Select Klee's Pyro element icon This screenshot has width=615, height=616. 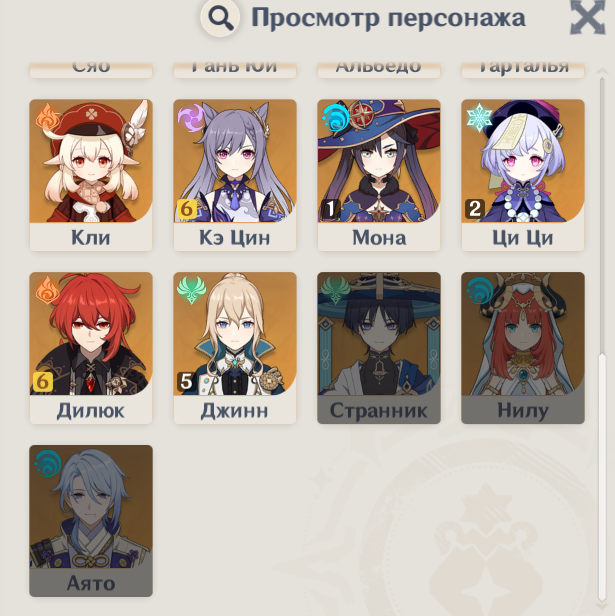coord(48,117)
